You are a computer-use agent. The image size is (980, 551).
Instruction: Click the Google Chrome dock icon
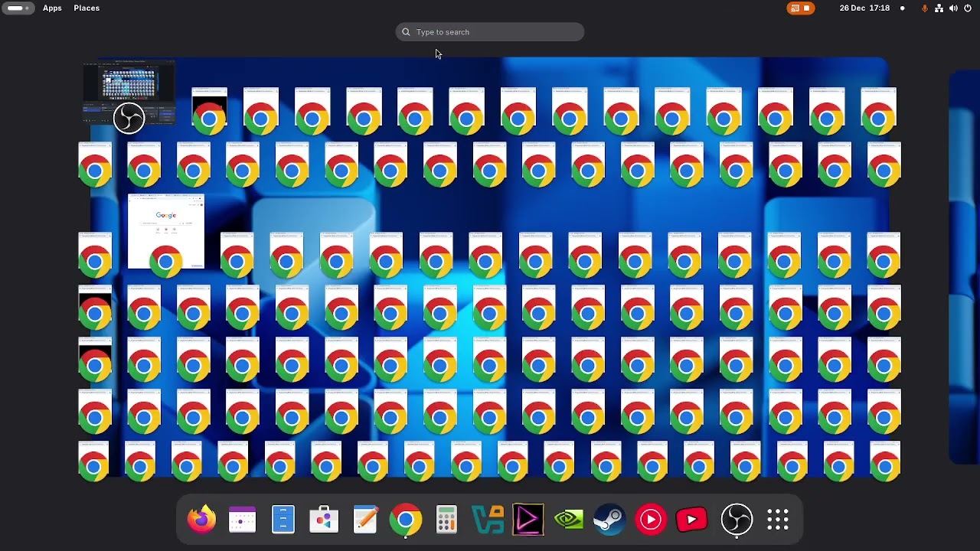(x=406, y=520)
